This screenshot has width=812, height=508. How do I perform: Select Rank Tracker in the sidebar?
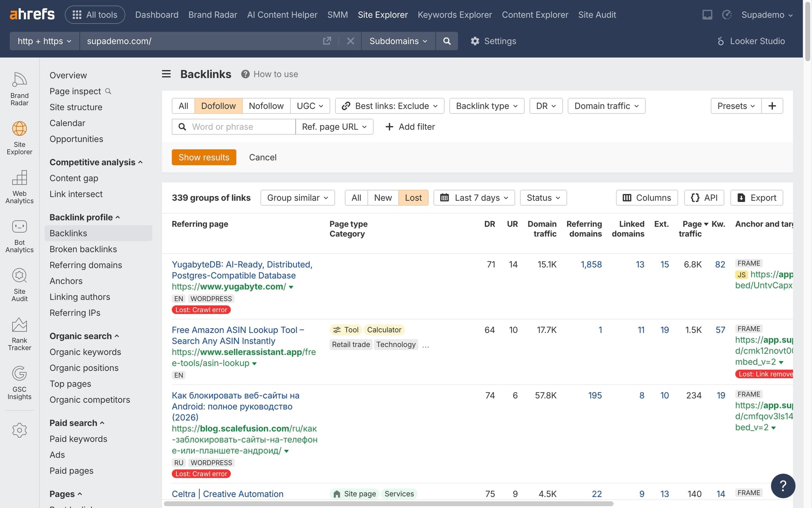[19, 333]
